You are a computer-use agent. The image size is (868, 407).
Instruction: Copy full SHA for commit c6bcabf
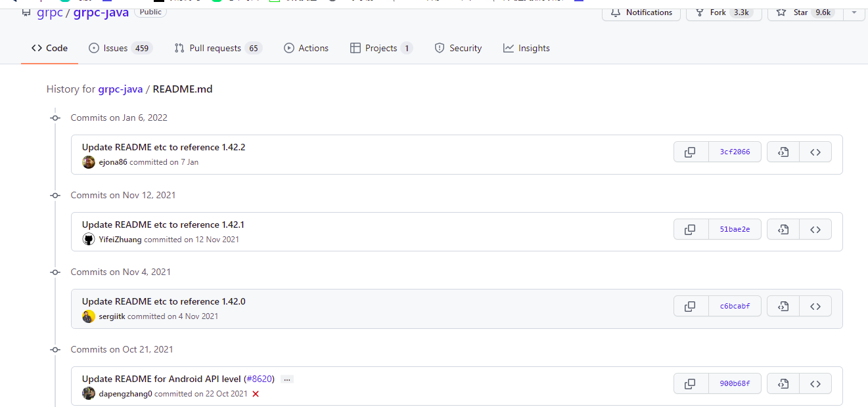click(691, 307)
